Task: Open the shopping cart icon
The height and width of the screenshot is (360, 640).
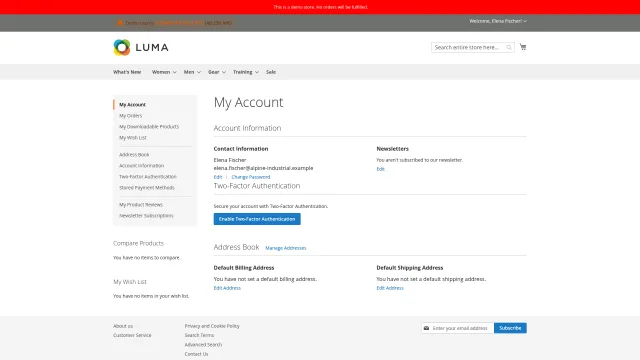Action: (x=523, y=47)
